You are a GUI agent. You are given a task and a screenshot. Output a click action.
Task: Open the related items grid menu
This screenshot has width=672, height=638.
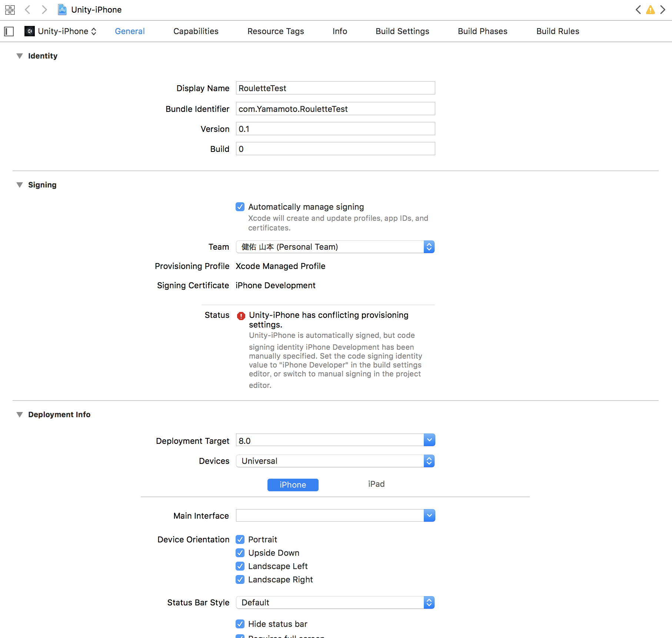(x=10, y=10)
